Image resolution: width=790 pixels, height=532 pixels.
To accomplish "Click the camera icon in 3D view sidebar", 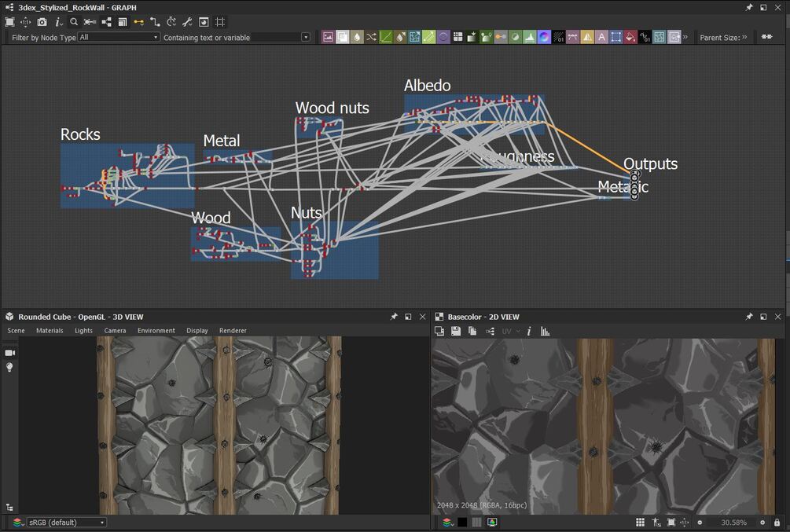I will coord(9,353).
